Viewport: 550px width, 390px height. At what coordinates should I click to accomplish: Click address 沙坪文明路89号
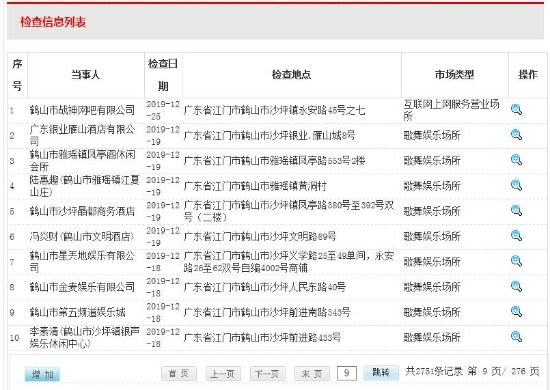(260, 236)
